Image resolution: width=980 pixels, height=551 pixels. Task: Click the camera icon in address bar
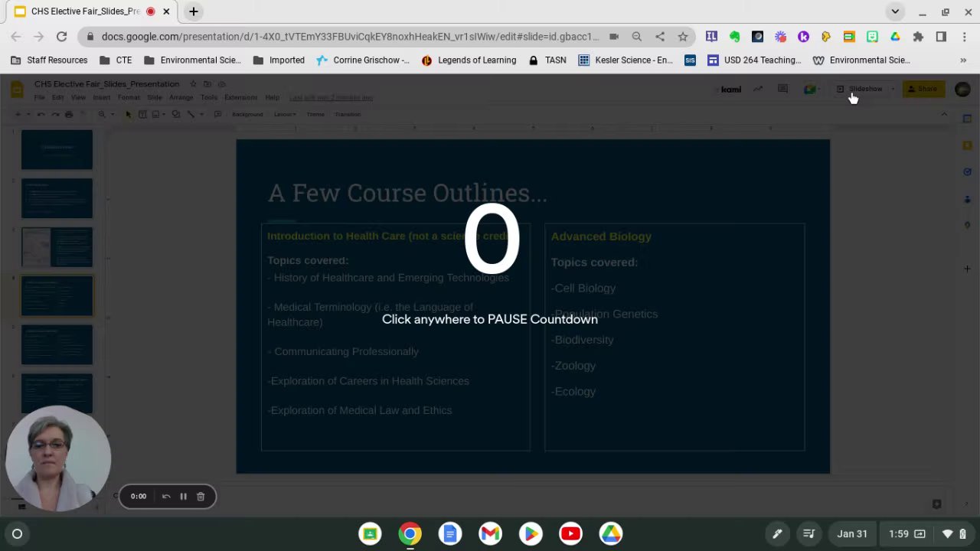614,36
